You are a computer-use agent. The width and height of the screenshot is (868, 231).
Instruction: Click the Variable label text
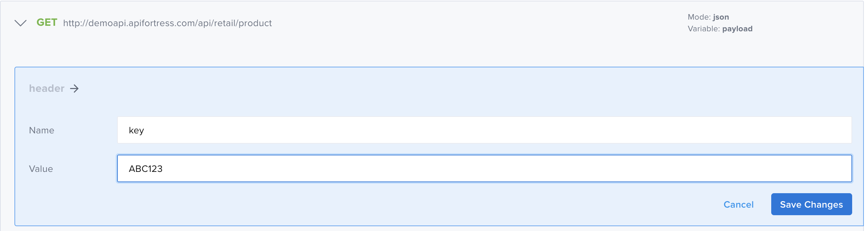(x=703, y=29)
